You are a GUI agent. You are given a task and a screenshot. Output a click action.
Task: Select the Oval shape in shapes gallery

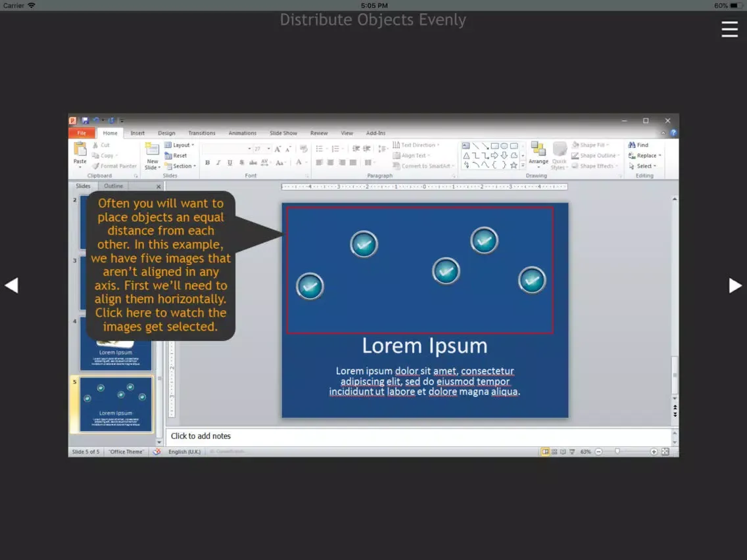tap(504, 146)
